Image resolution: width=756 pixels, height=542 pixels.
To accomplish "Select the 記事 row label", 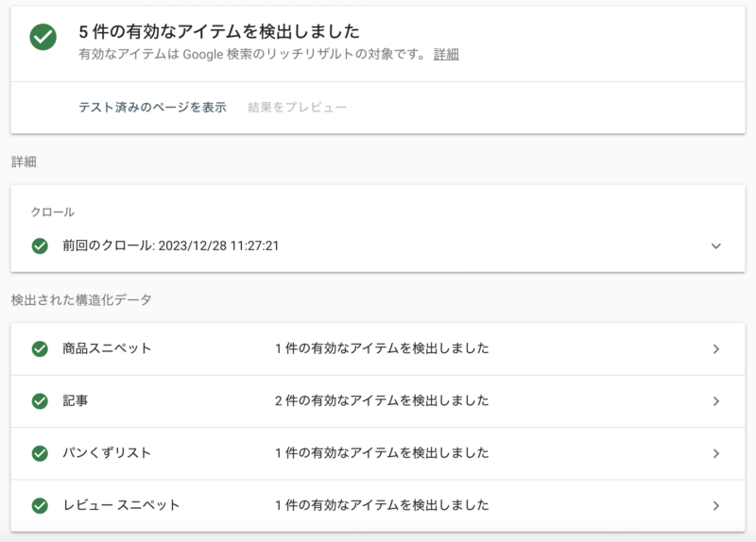I will click(x=76, y=400).
